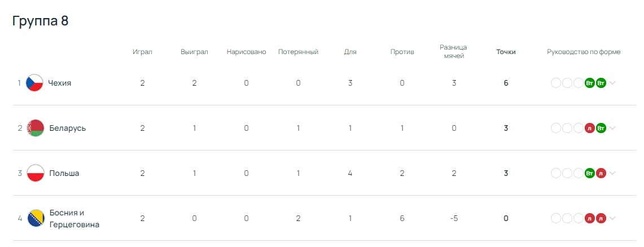Image resolution: width=644 pixels, height=247 pixels.
Task: Open the Беларусь team link
Action: click(x=67, y=128)
